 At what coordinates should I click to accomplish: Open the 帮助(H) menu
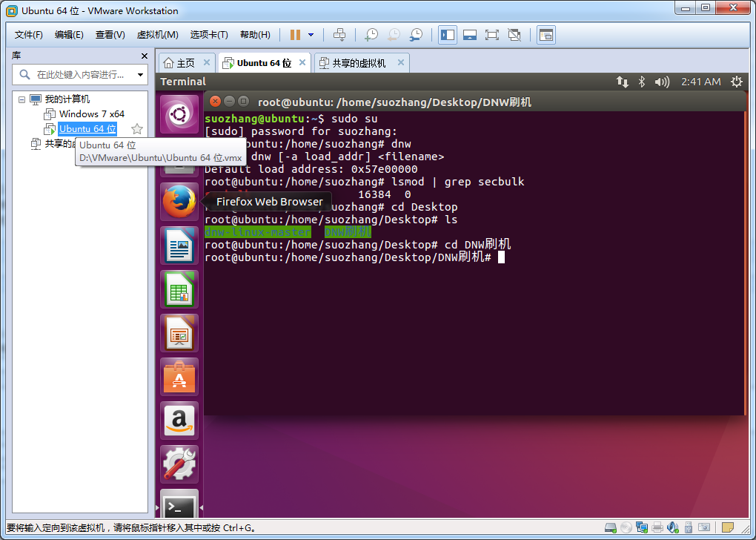255,35
